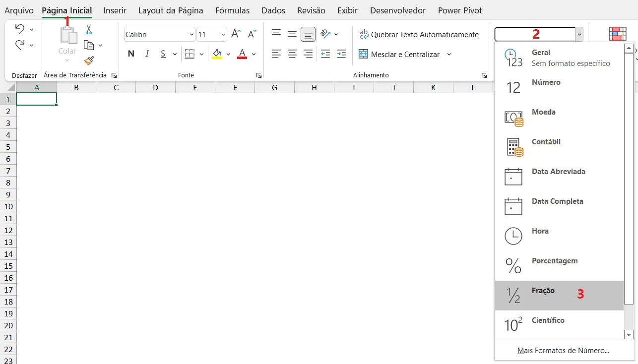Open fill color dropdown arrow
Viewport: 638px width, 364px height.
click(228, 54)
